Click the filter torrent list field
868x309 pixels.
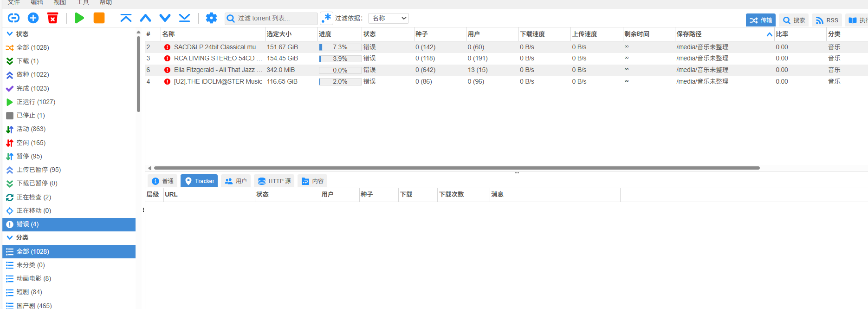[x=271, y=19]
